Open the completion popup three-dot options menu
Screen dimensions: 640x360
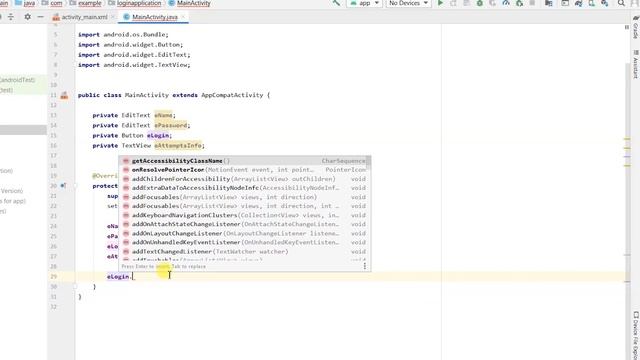(x=364, y=266)
